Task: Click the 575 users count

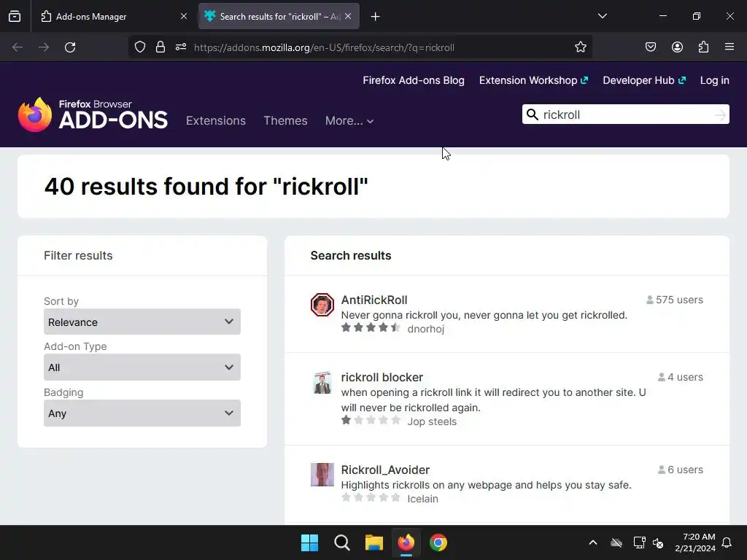Action: (x=674, y=300)
